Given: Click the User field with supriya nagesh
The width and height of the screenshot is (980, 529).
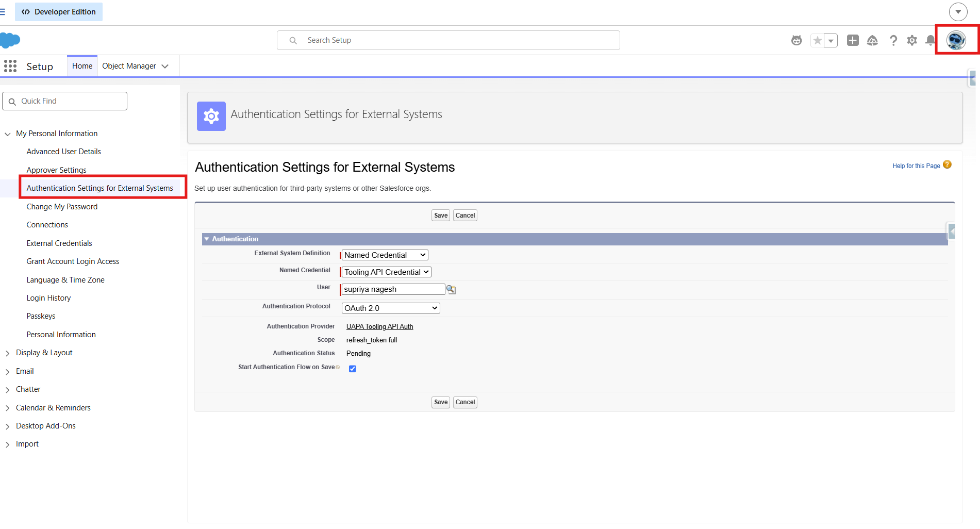Looking at the screenshot, I should (x=393, y=289).
